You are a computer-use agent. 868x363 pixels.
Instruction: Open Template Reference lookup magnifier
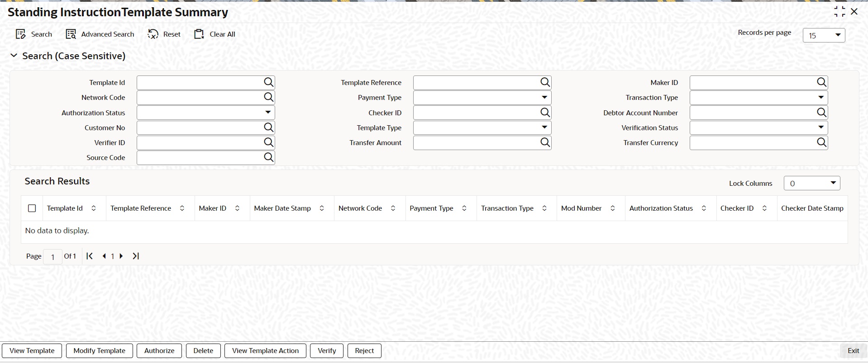545,82
